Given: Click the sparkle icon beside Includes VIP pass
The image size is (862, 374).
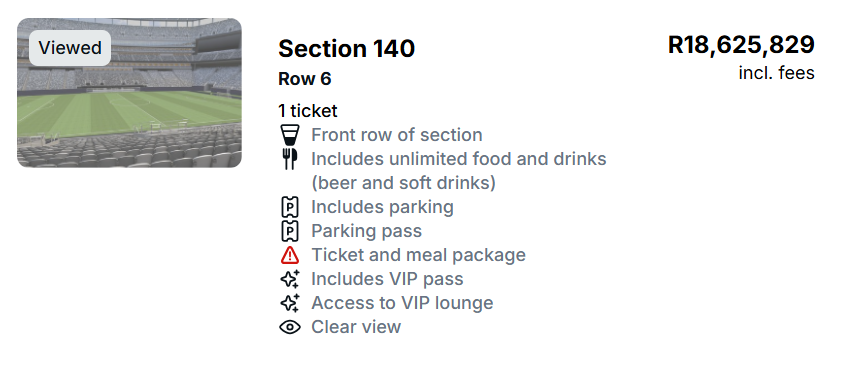Looking at the screenshot, I should click(290, 279).
